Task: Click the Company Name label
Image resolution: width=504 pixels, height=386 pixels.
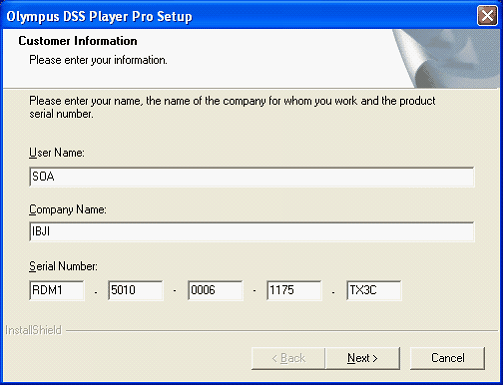Action: pos(68,210)
